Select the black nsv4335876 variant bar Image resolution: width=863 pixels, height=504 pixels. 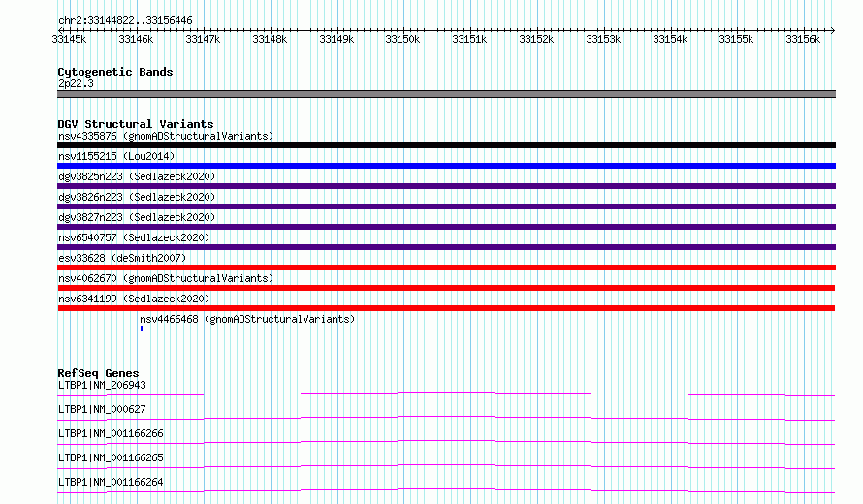(x=446, y=145)
